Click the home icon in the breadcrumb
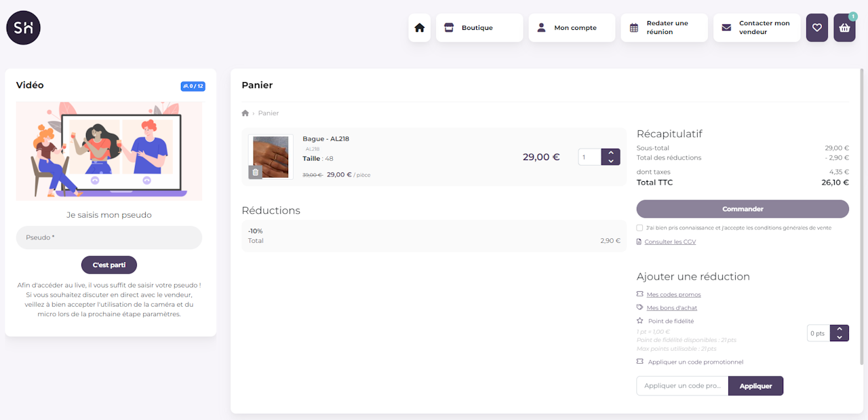 pos(245,113)
